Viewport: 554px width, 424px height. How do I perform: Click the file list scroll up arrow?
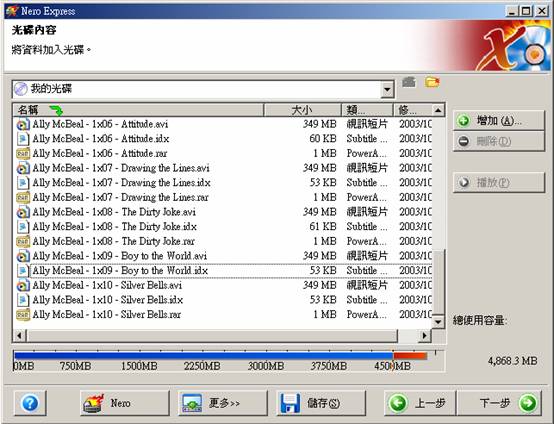pyautogui.click(x=438, y=110)
